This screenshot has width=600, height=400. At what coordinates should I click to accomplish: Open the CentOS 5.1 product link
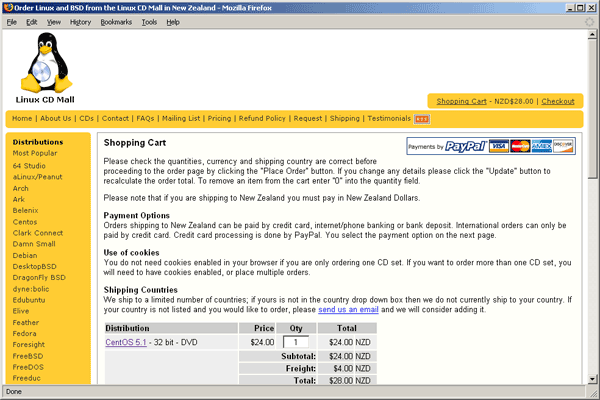click(126, 343)
